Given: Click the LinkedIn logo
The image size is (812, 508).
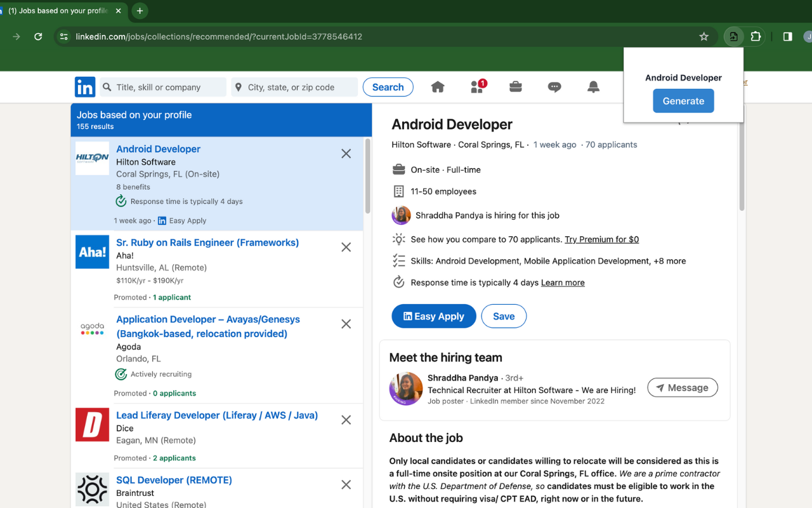Looking at the screenshot, I should pos(84,86).
